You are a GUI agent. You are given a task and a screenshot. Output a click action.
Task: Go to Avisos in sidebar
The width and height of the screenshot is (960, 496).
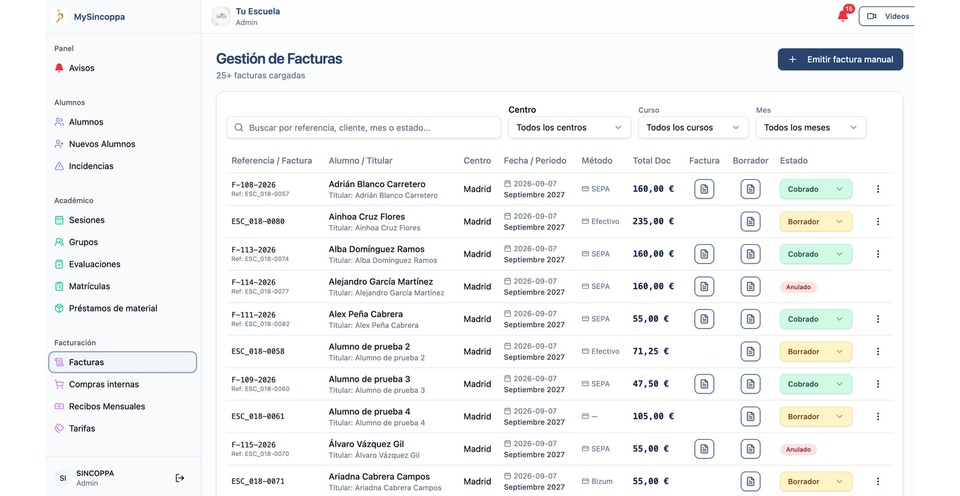tap(122, 68)
